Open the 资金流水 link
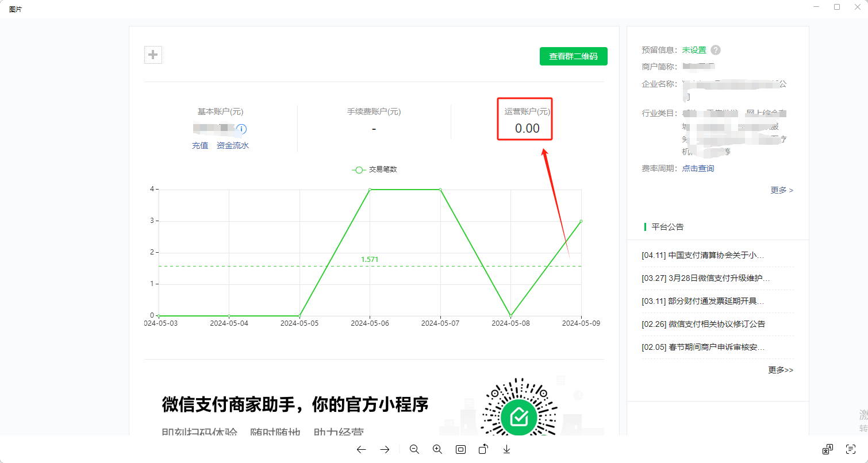 (x=233, y=146)
